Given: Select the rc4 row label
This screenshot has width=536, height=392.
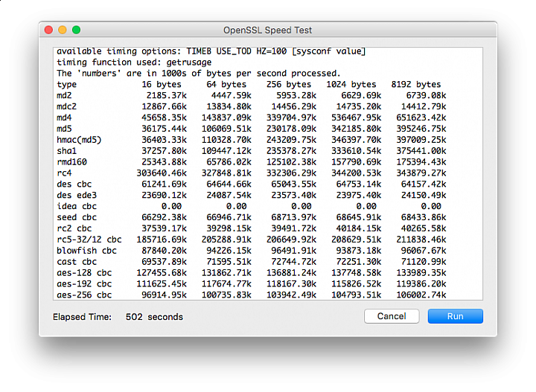Looking at the screenshot, I should 64,173.
